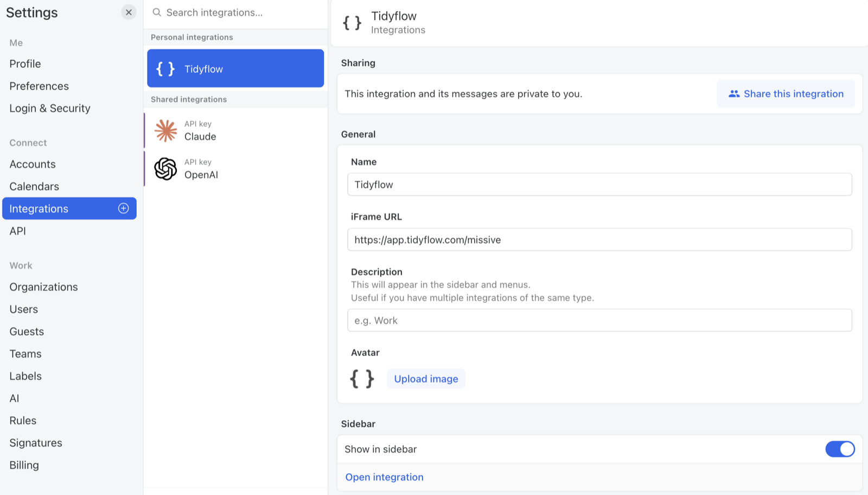Click the avatar curly braces image
Image resolution: width=868 pixels, height=495 pixels.
pos(362,379)
